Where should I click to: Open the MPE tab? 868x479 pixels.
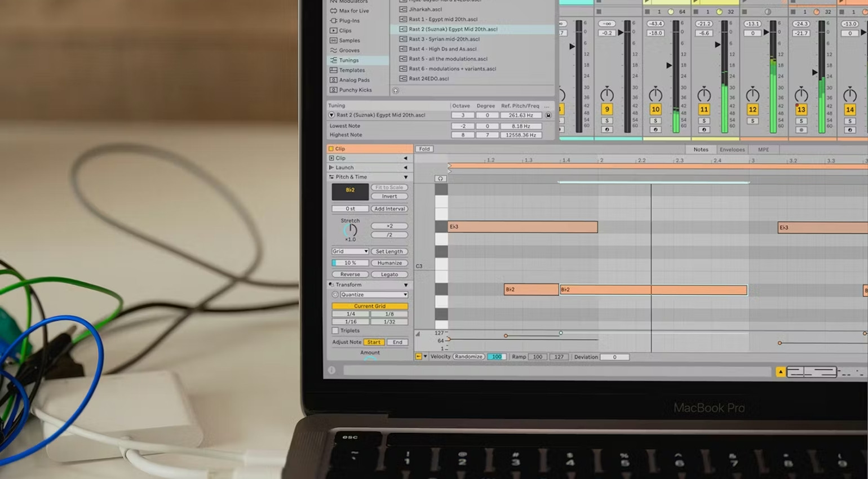pos(763,149)
